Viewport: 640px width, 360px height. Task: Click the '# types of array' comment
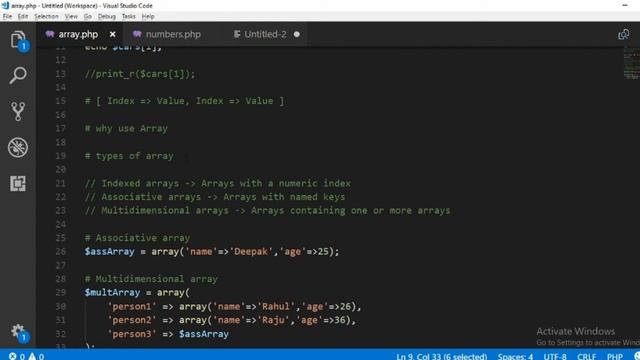pos(129,156)
